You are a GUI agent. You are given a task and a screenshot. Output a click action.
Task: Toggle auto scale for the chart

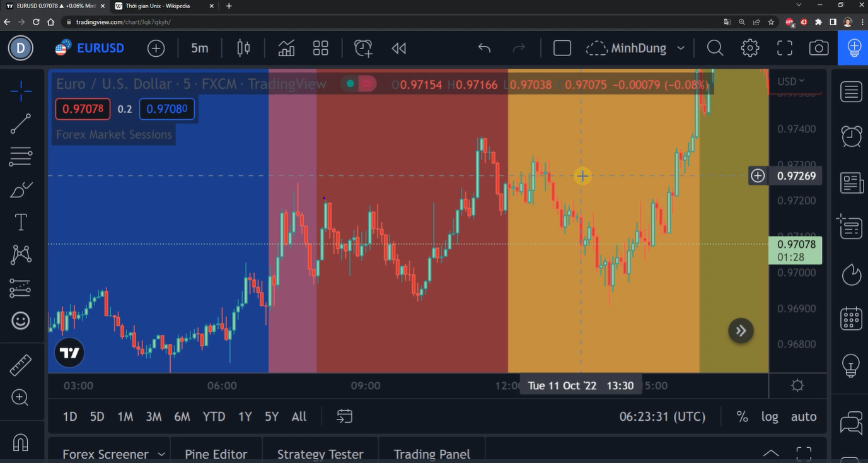[804, 416]
